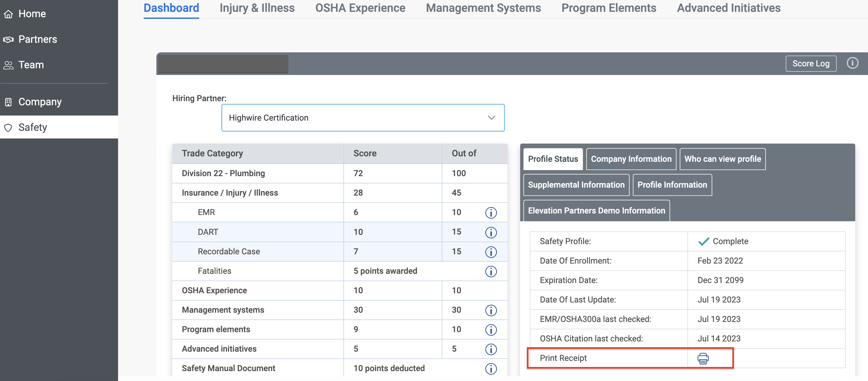This screenshot has width=868, height=381.
Task: Open Team in the sidebar
Action: pyautogui.click(x=59, y=65)
